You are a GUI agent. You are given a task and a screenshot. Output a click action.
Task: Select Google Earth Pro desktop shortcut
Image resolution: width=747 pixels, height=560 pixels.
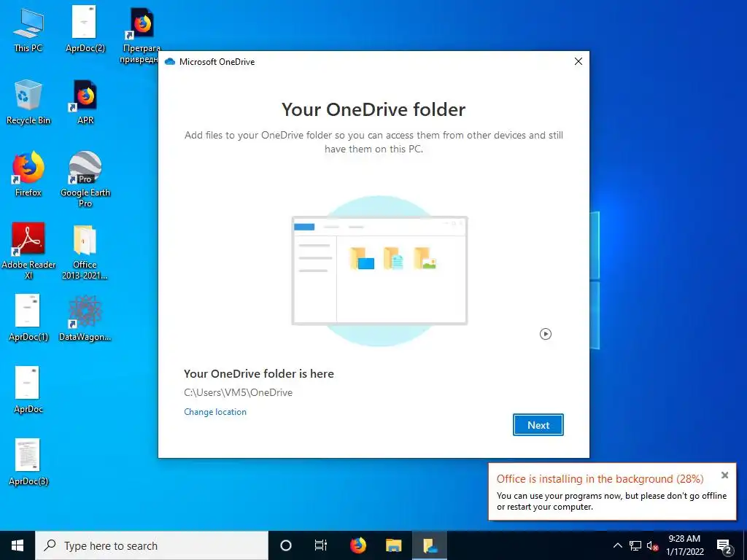[x=85, y=179]
